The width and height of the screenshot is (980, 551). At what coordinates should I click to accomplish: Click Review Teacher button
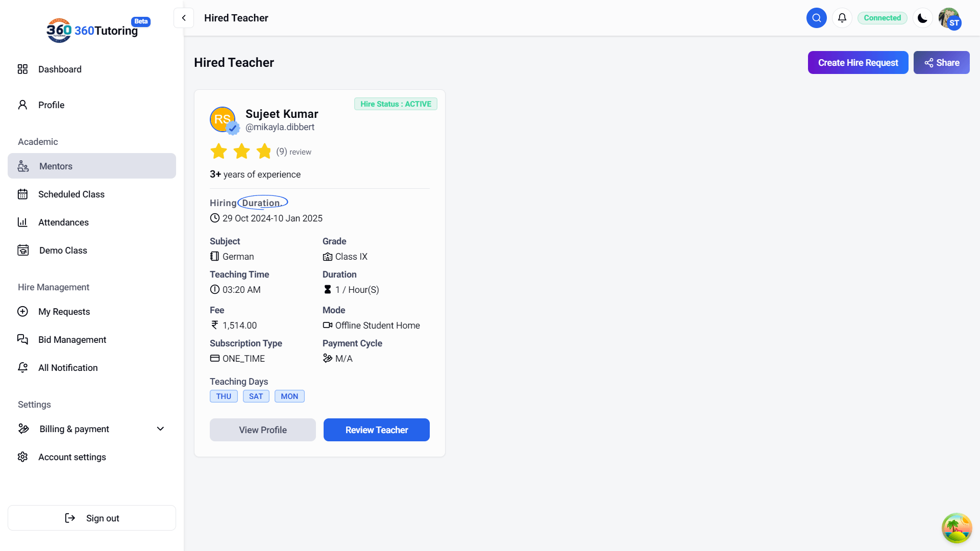[x=376, y=430]
